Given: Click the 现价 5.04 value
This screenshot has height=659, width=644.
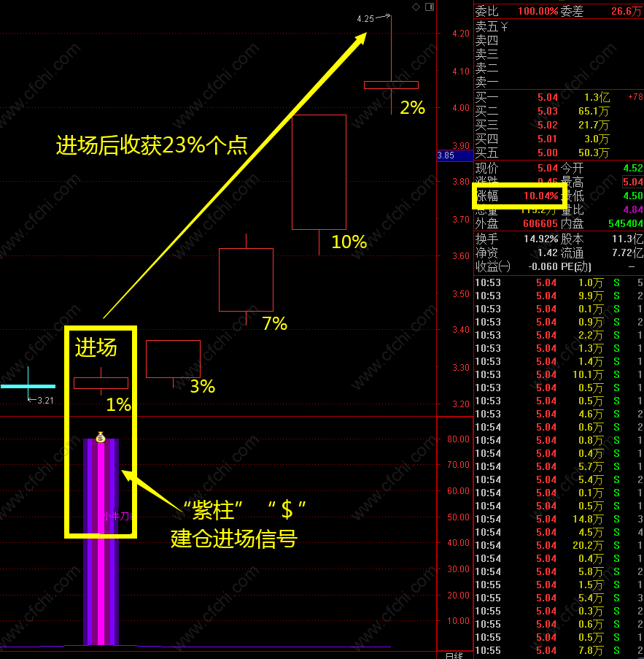Looking at the screenshot, I should point(548,169).
